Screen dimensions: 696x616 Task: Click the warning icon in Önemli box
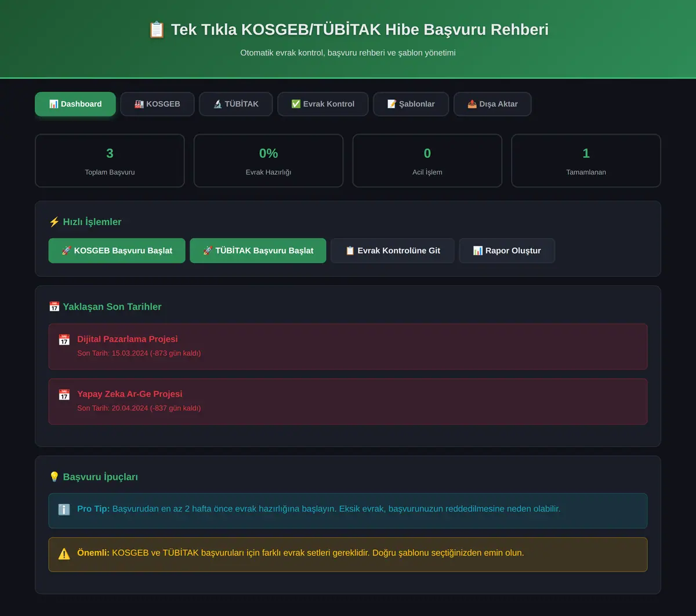[x=64, y=553]
